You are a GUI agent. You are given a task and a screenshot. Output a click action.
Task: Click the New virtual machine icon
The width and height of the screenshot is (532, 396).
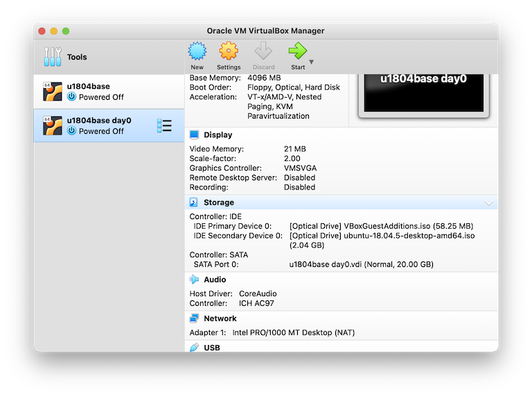(197, 51)
